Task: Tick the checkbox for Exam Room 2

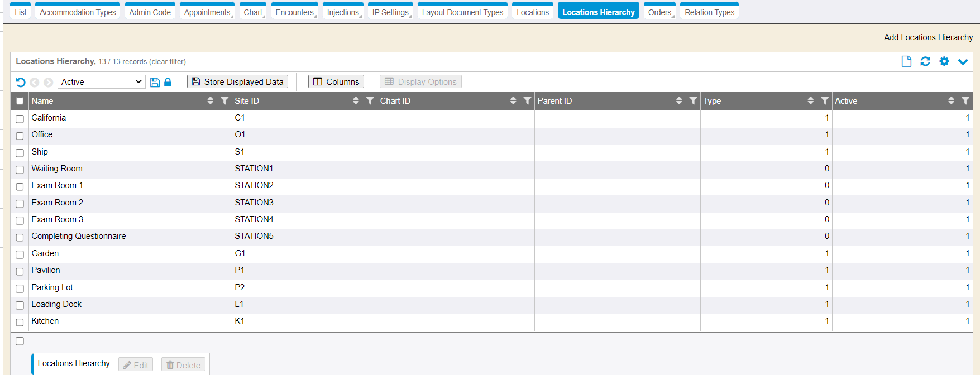Action: [20, 204]
